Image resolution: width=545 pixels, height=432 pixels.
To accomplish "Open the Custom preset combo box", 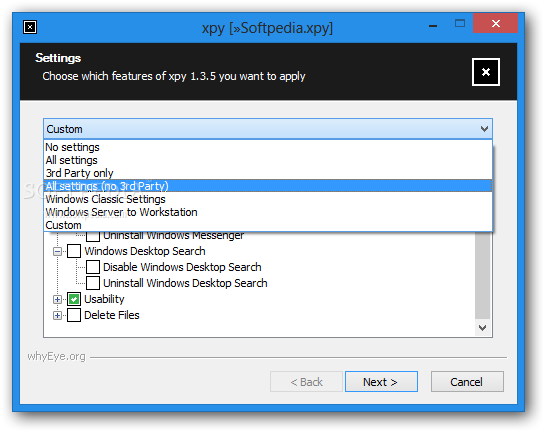I will (268, 129).
